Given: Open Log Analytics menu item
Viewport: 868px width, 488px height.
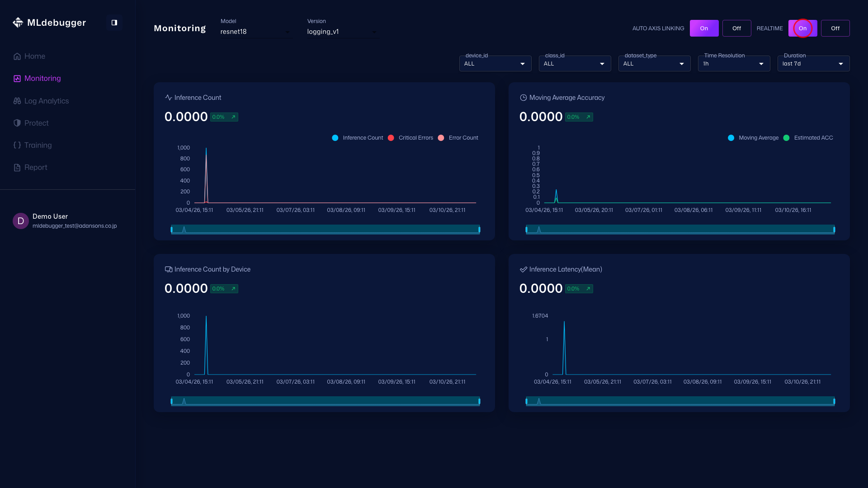Looking at the screenshot, I should tap(47, 101).
